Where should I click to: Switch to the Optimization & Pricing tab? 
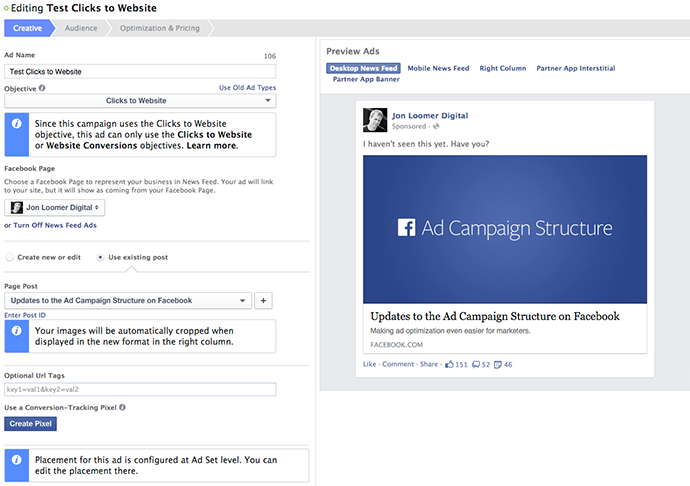pos(160,28)
